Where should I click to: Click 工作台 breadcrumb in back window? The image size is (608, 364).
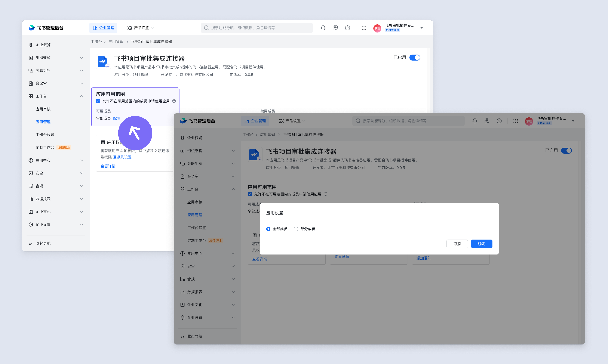coord(96,42)
